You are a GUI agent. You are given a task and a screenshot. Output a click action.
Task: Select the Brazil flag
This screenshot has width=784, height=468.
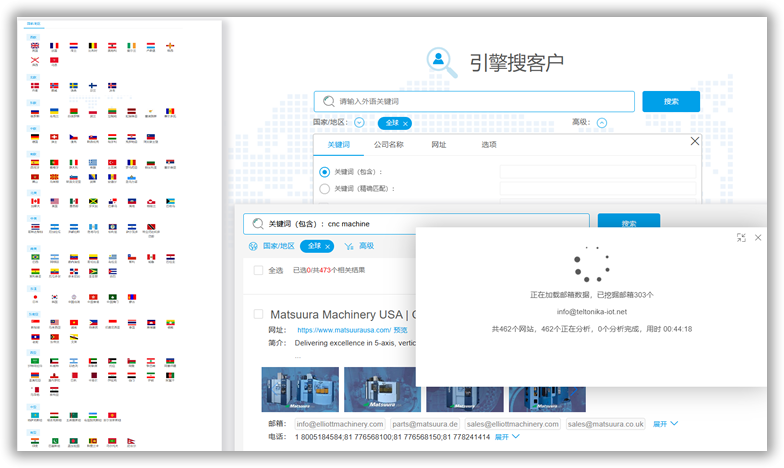click(35, 257)
